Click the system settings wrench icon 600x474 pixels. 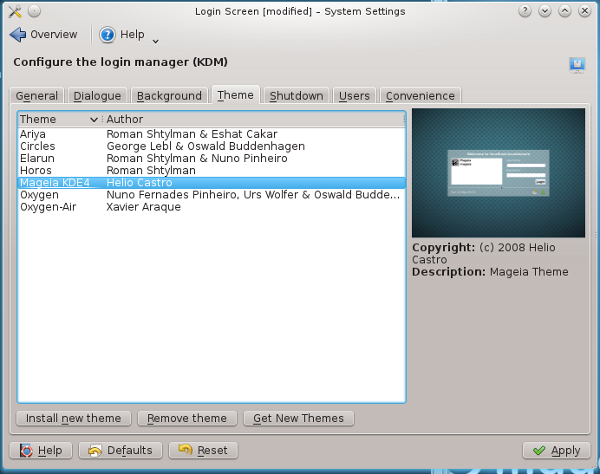[15, 11]
